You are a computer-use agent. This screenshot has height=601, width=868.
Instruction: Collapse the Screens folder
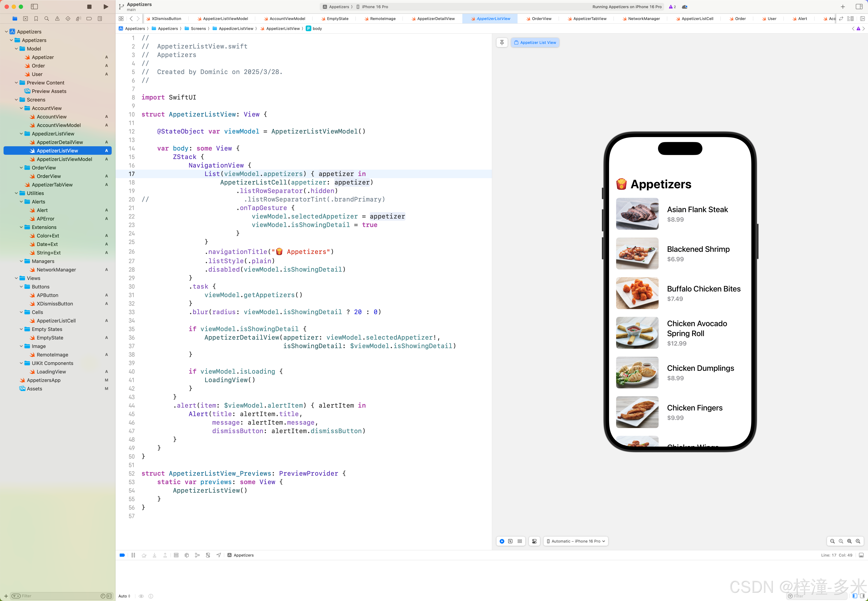point(16,100)
